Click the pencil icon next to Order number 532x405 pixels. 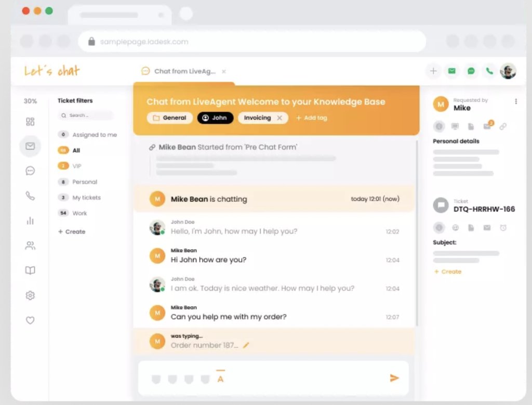246,345
